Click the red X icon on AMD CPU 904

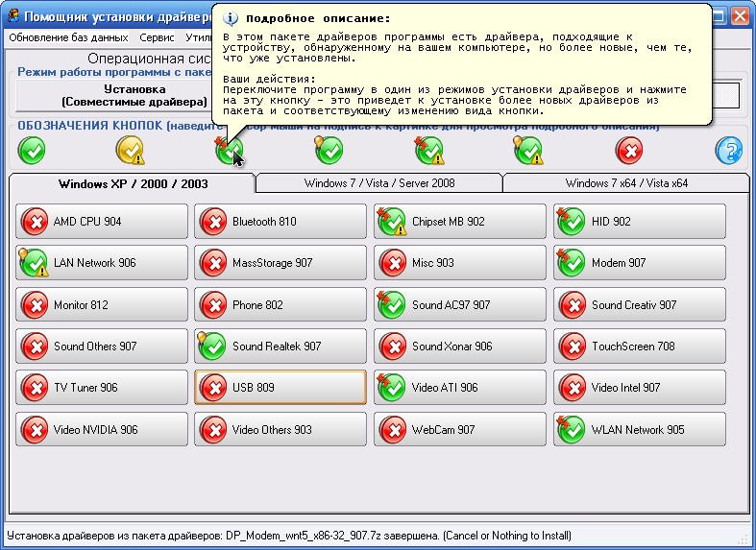click(35, 222)
